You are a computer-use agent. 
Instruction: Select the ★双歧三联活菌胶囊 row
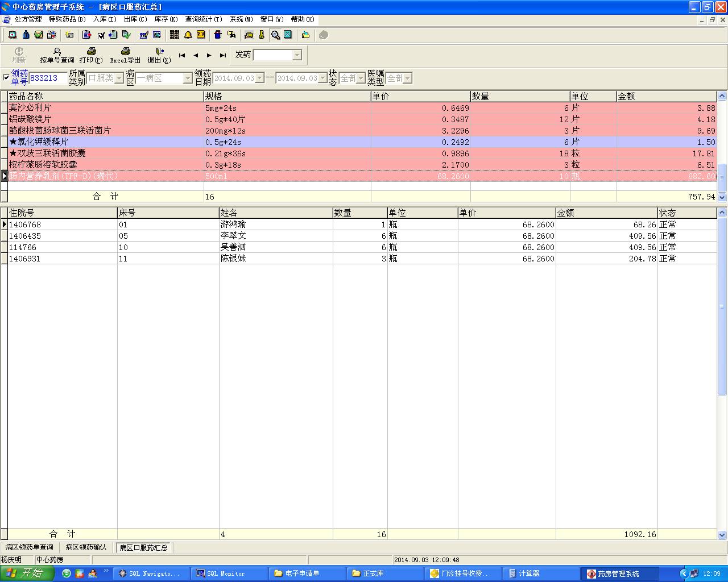362,153
